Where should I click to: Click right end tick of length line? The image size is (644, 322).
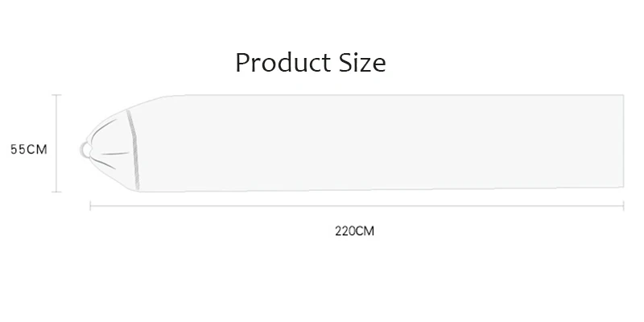coord(623,206)
